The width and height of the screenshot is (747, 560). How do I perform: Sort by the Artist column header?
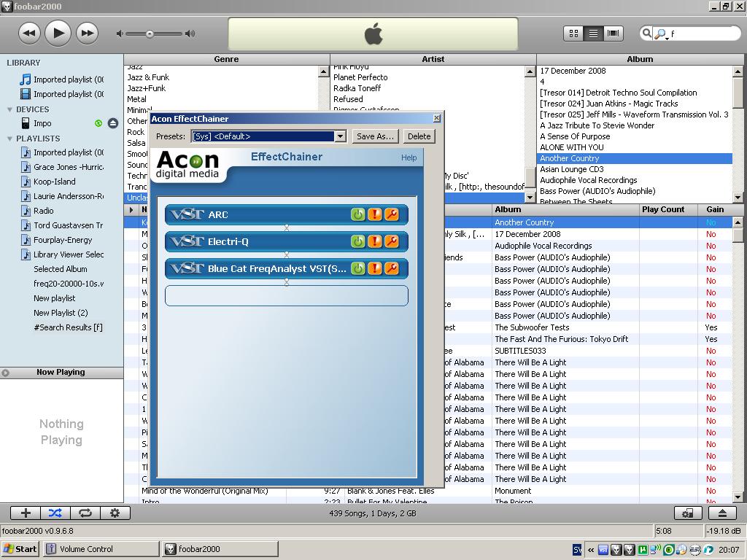click(433, 59)
